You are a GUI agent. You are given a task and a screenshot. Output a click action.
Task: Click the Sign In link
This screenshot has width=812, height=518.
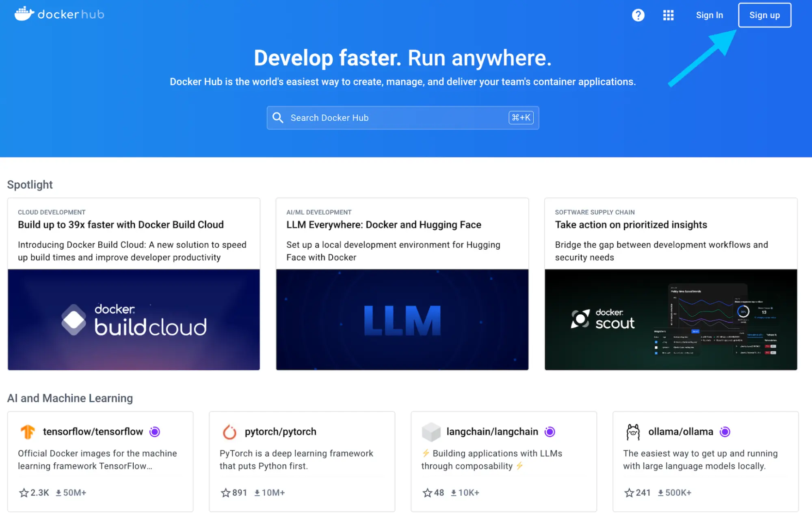tap(709, 15)
